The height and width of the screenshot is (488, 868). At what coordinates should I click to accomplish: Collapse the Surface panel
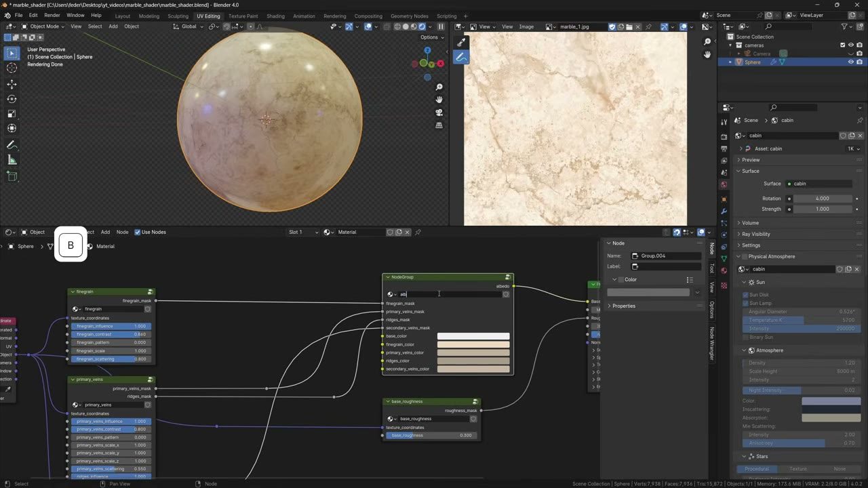[750, 171]
